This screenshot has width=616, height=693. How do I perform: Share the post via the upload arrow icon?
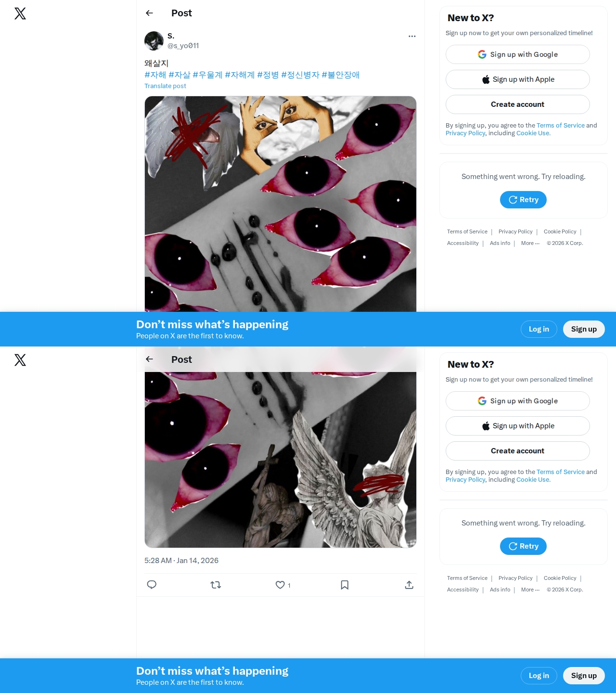point(409,585)
